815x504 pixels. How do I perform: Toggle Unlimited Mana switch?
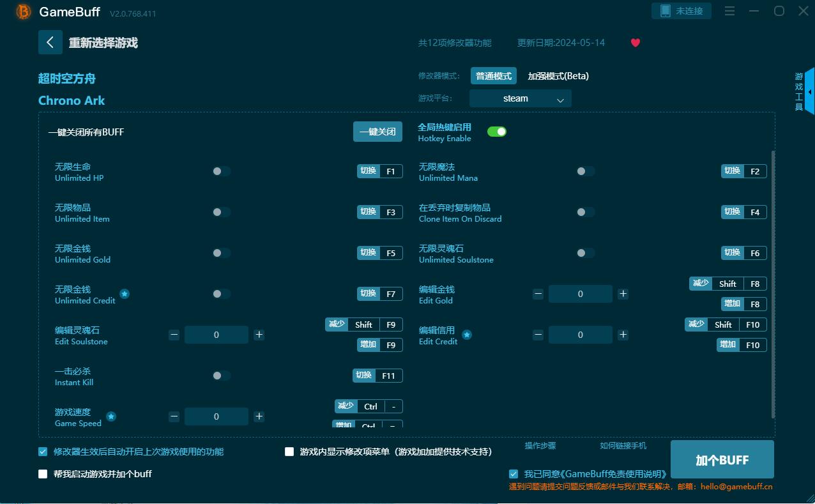(585, 171)
